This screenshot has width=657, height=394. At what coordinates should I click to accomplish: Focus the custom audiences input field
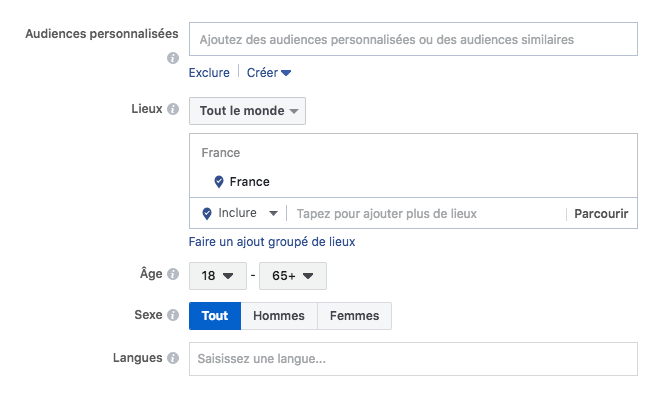pos(413,39)
